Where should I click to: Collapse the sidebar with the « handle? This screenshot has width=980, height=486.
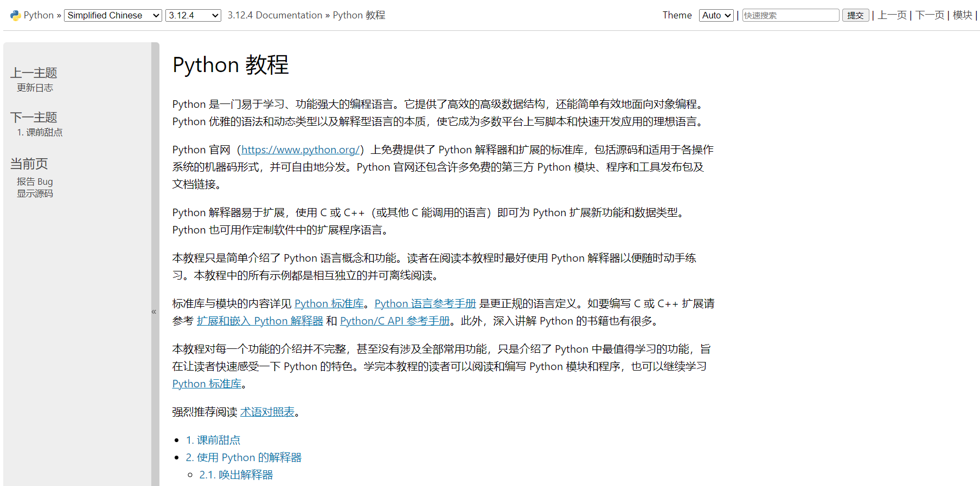point(155,312)
